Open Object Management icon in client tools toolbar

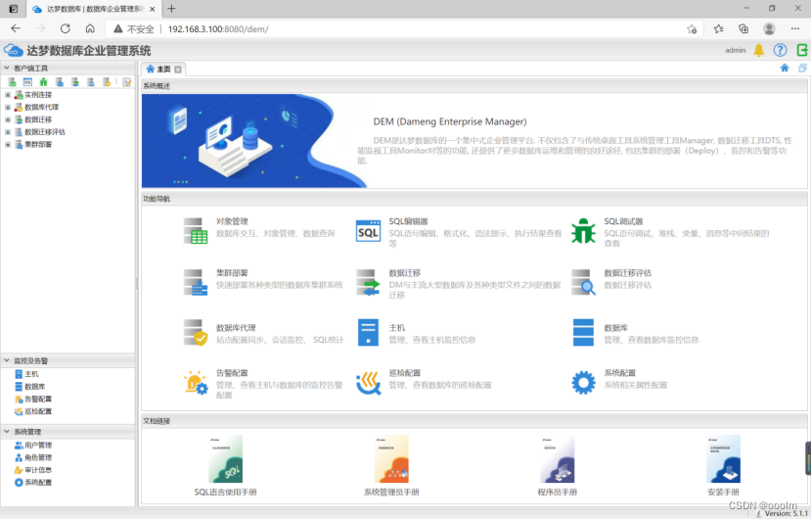tap(12, 82)
